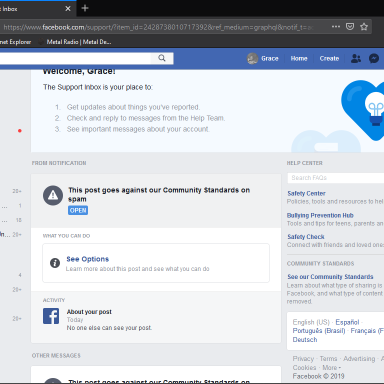The height and width of the screenshot is (384, 384).
Task: Click the Facebook logo in Activity
Action: tap(51, 316)
